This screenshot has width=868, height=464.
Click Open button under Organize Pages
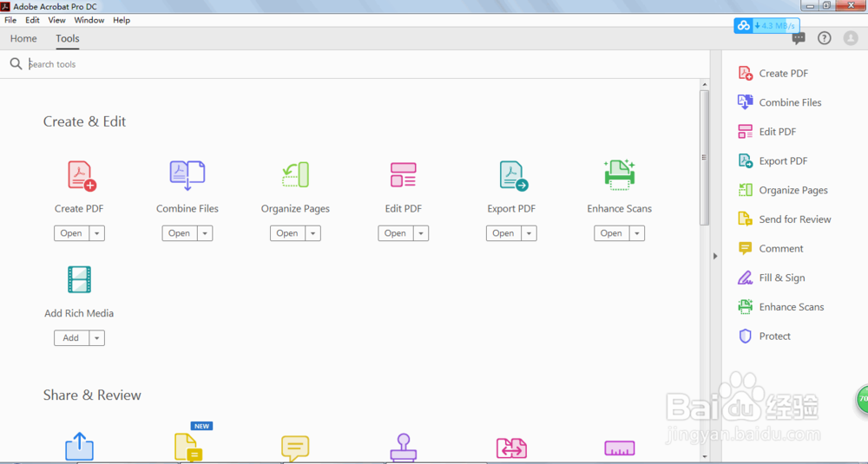[287, 233]
